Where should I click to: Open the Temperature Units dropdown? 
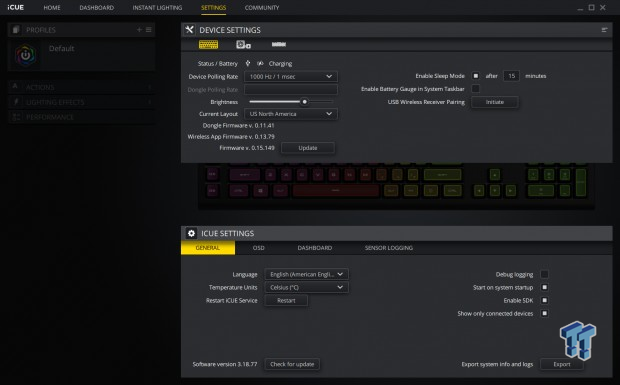(x=306, y=287)
